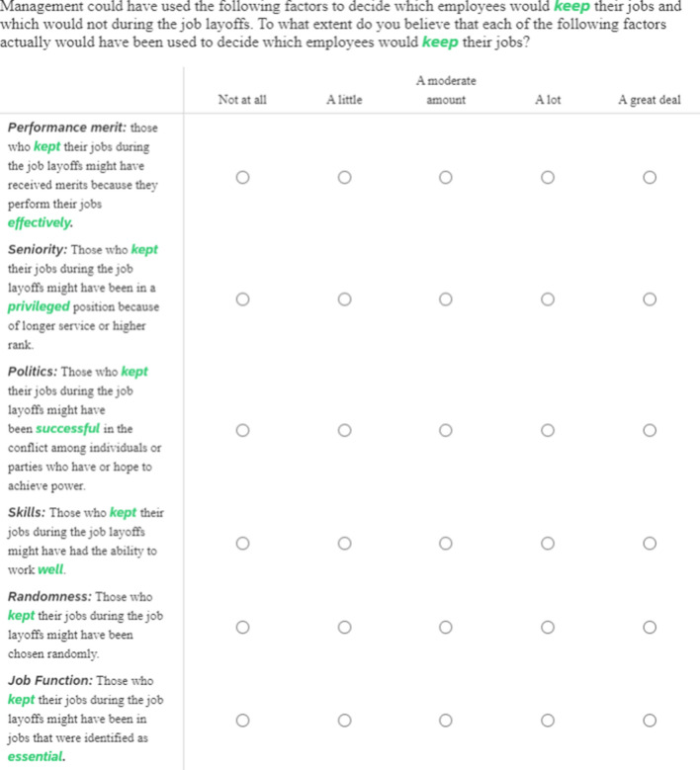700x770 pixels.
Task: Mark 'A little' for Randomness
Action: [x=343, y=628]
